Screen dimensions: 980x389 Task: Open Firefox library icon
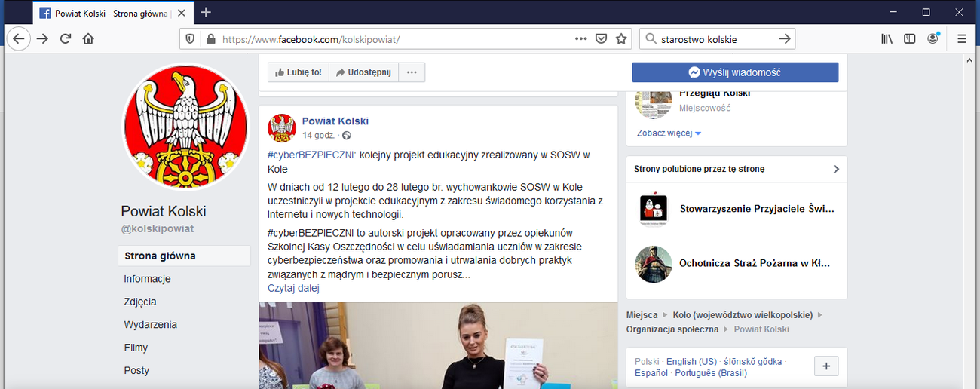(x=887, y=38)
